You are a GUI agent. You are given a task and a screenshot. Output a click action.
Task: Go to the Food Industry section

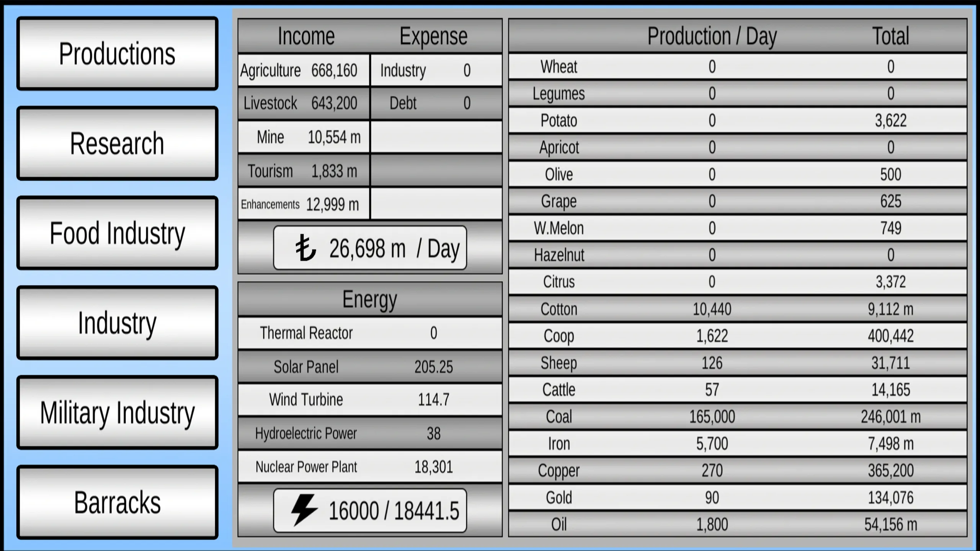[x=117, y=233]
